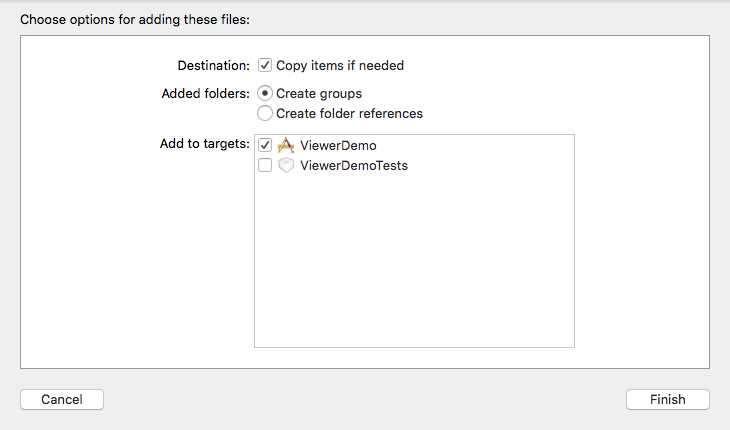The width and height of the screenshot is (730, 430).
Task: Click the "Copy items if needed" label text
Action: point(340,66)
